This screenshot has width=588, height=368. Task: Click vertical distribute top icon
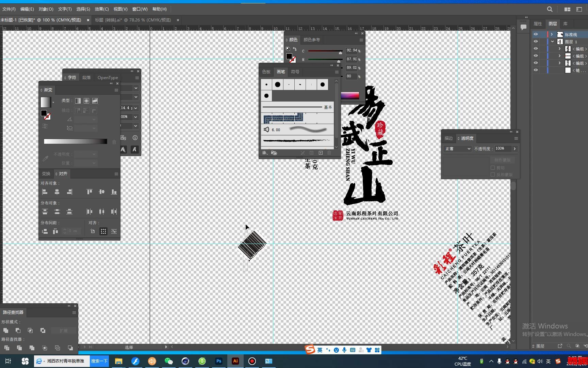(45, 212)
